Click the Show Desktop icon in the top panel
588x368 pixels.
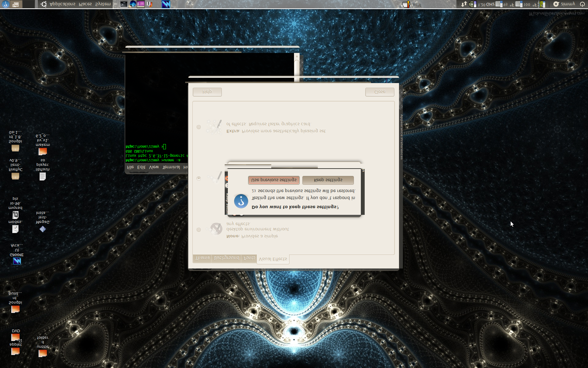16,4
